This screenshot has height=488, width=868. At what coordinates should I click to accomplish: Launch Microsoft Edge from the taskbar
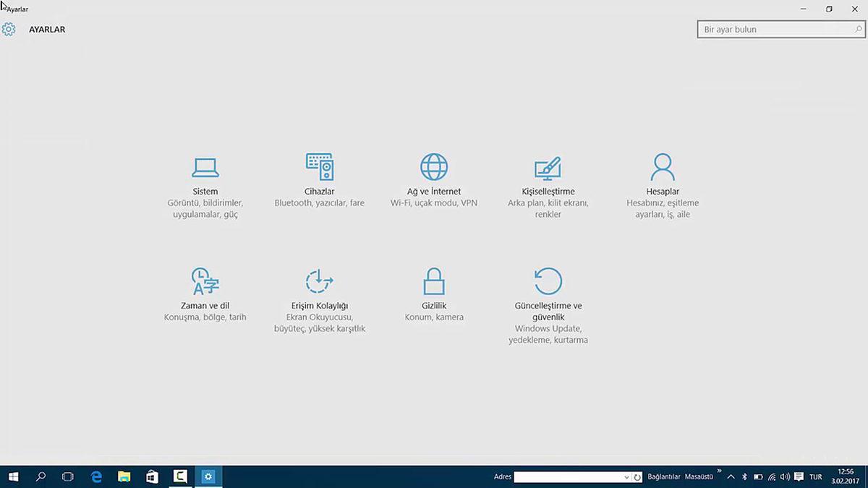coord(95,476)
